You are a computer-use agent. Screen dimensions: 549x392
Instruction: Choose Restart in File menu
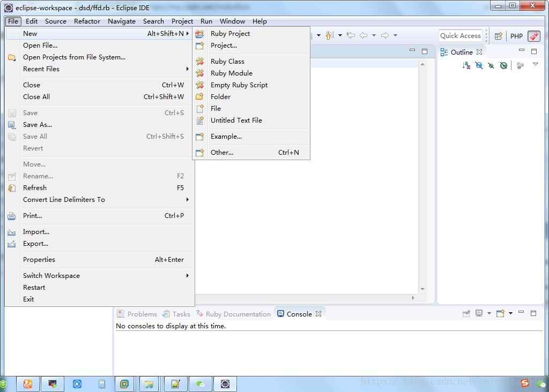point(100,288)
